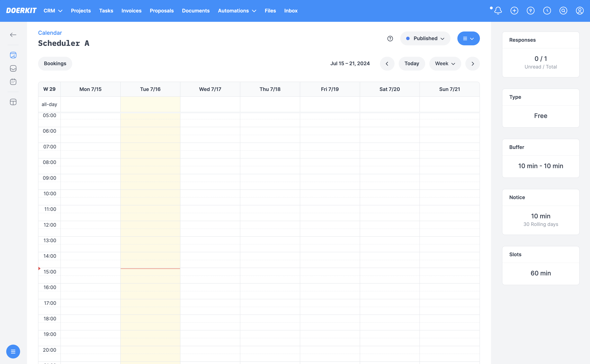The height and width of the screenshot is (364, 590).
Task: Click the help question mark near Published
Action: click(x=390, y=39)
